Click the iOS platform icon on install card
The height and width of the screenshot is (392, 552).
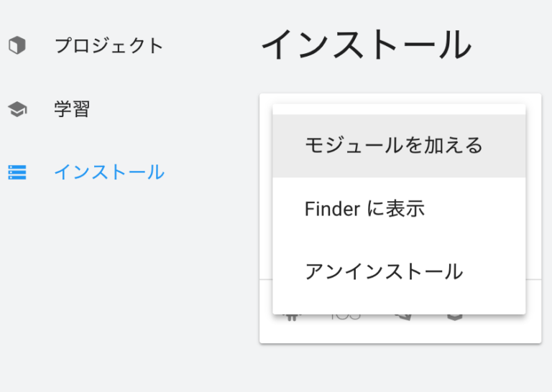click(345, 317)
